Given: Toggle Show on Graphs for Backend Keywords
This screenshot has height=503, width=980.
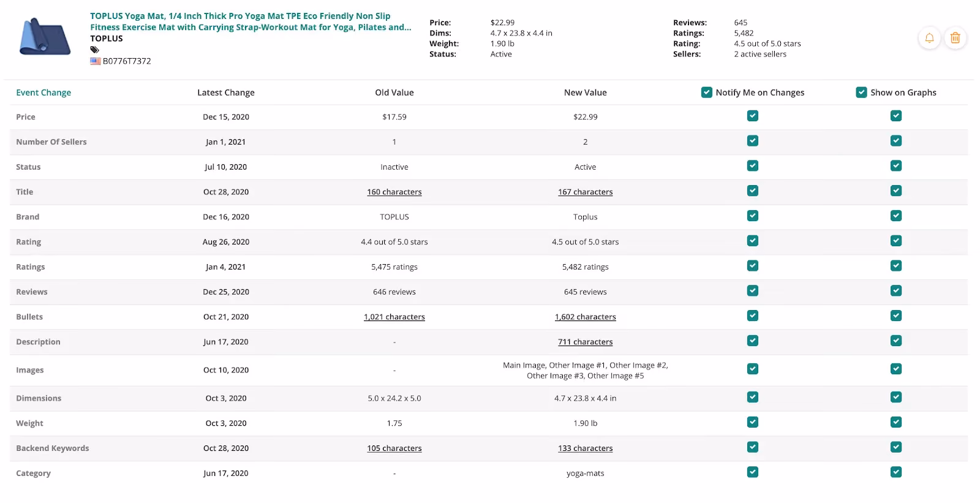Looking at the screenshot, I should coord(896,447).
